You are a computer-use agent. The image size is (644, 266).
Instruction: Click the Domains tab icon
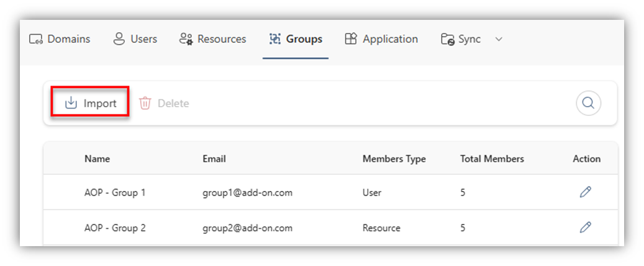pyautogui.click(x=36, y=39)
